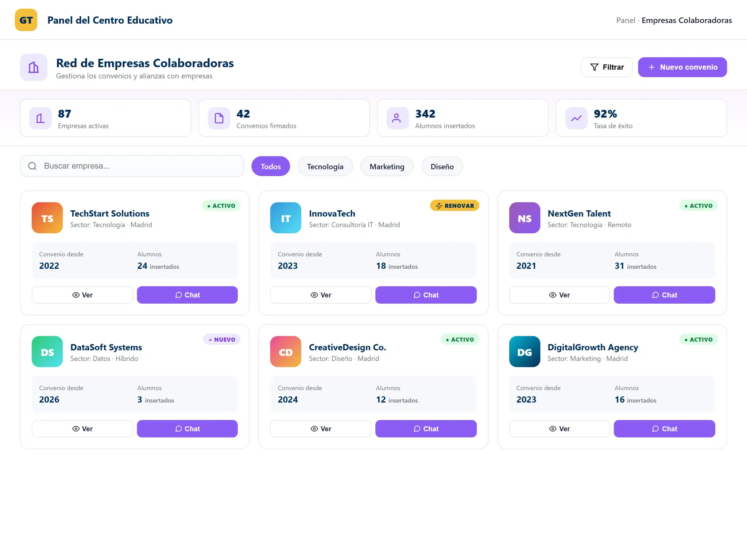Viewport: 747px width, 560px height.
Task: Open DigitalGrowth Agency DG logo
Action: pyautogui.click(x=525, y=352)
